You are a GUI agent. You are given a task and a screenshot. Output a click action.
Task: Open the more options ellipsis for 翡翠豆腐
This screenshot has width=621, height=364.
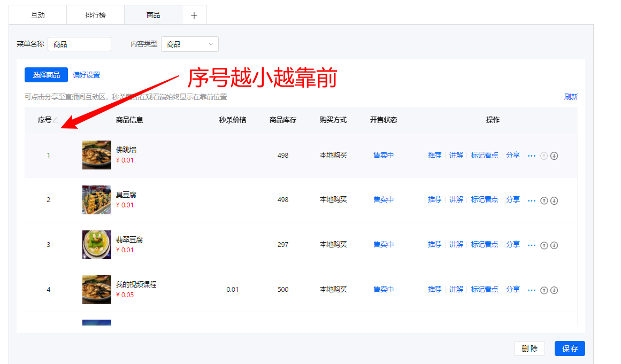(532, 245)
